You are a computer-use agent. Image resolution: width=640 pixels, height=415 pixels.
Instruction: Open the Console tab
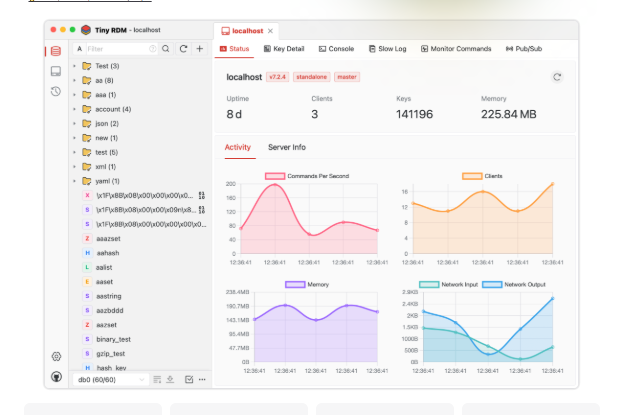[336, 49]
